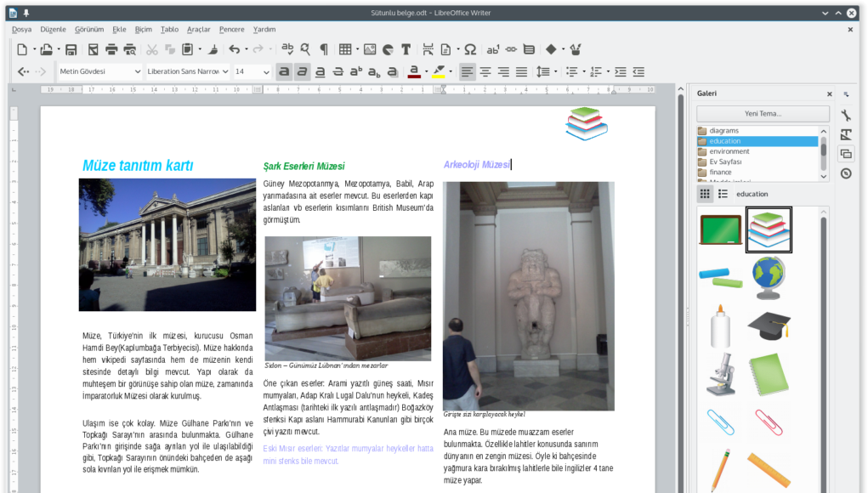
Task: Click the Undo arrow icon
Action: pyautogui.click(x=234, y=49)
